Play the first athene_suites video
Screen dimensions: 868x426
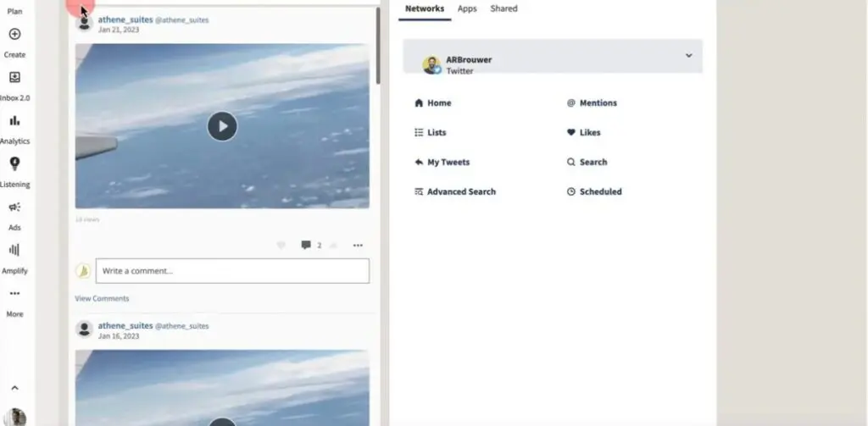click(222, 126)
